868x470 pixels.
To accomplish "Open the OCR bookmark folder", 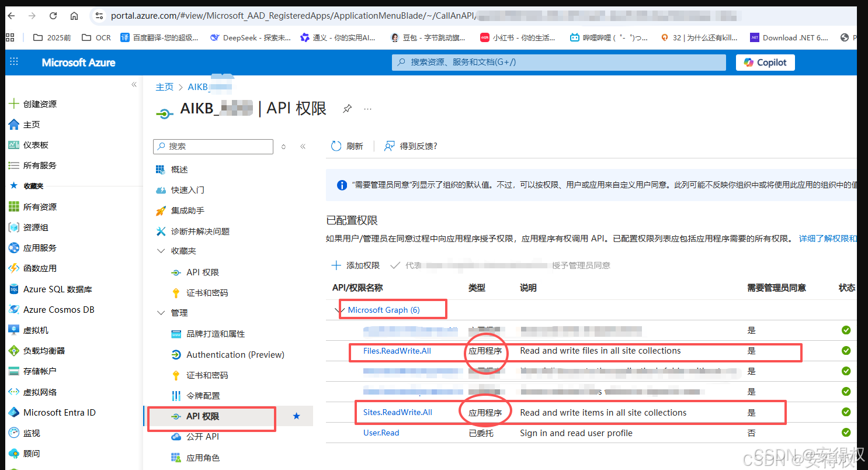I will pos(96,37).
